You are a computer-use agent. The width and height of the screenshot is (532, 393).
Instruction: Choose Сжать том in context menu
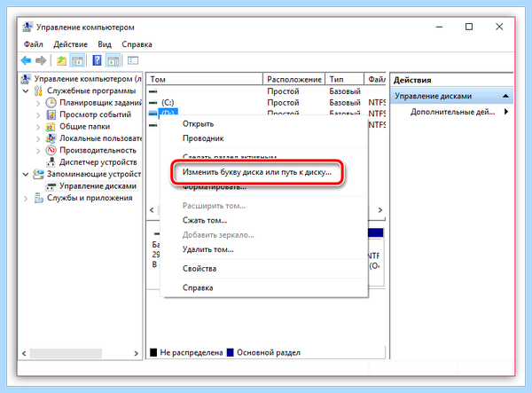pyautogui.click(x=264, y=220)
